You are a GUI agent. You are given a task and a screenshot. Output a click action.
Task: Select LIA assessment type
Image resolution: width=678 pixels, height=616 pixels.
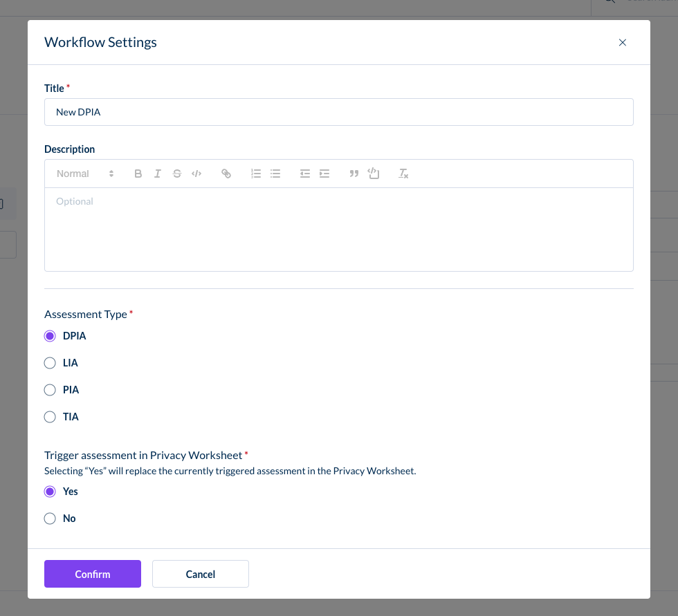point(50,363)
